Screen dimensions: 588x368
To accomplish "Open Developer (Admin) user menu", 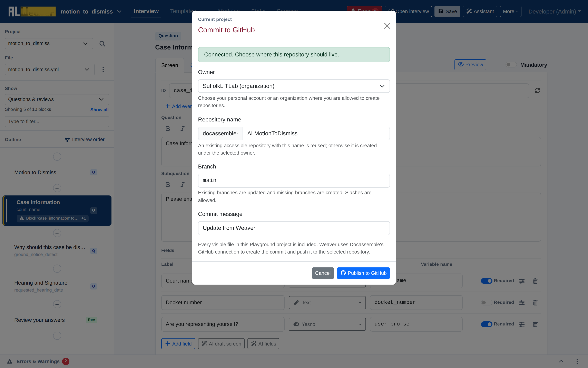I will coord(555,11).
